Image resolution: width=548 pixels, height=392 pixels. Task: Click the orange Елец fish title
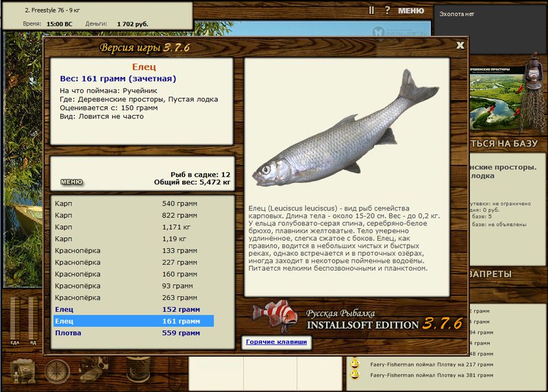coord(144,66)
